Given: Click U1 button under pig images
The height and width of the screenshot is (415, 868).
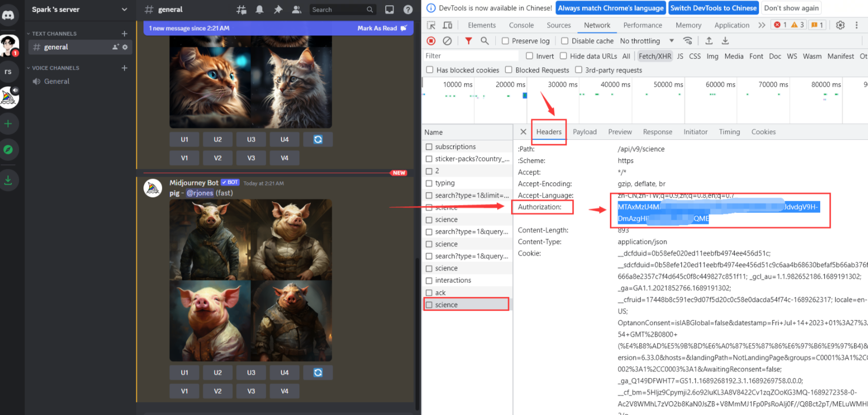Looking at the screenshot, I should (x=185, y=372).
